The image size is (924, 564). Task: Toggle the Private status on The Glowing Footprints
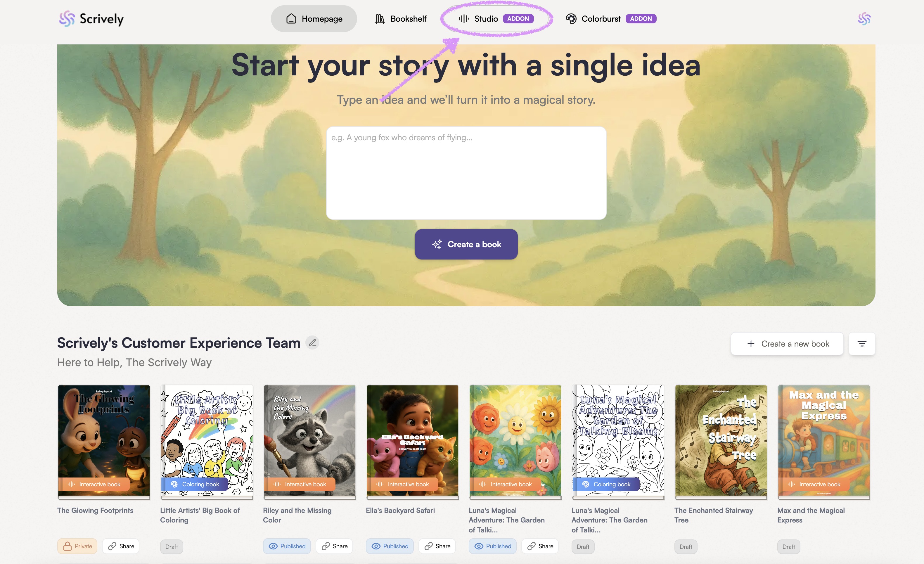(77, 546)
